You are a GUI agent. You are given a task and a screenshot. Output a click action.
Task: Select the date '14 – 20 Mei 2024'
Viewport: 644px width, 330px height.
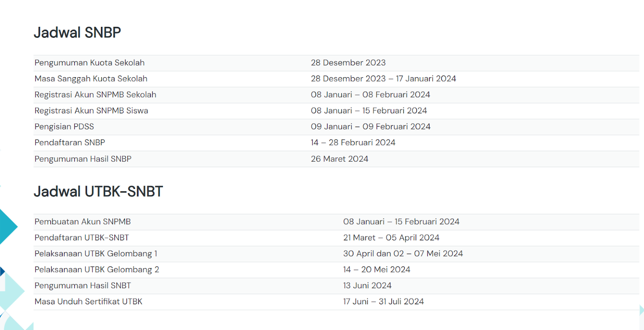pos(377,270)
